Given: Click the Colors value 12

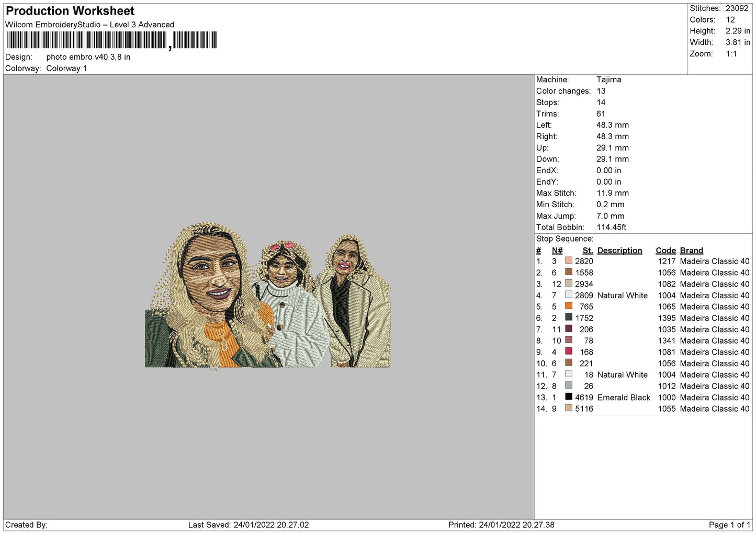Looking at the screenshot, I should (730, 20).
